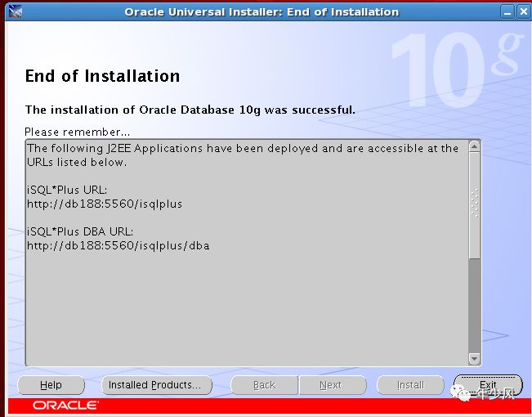Click the disabled Next button
Viewport: 532px width, 417px height.
click(333, 385)
